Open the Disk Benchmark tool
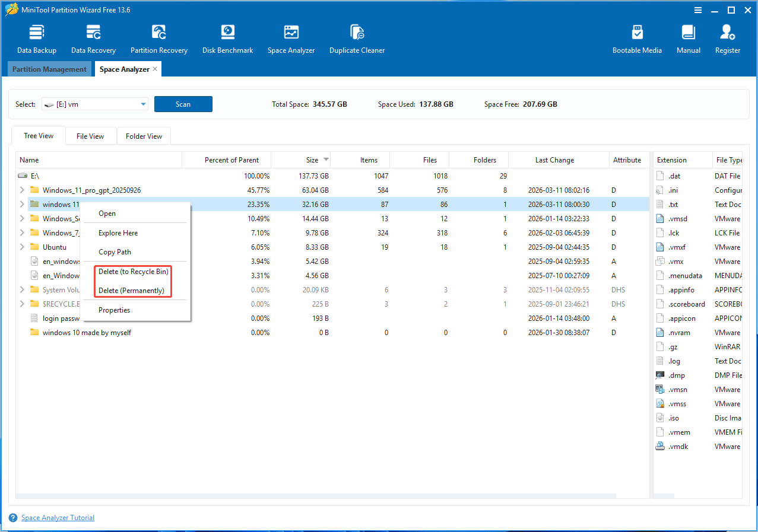Screen dimensions: 758x532 227,37
